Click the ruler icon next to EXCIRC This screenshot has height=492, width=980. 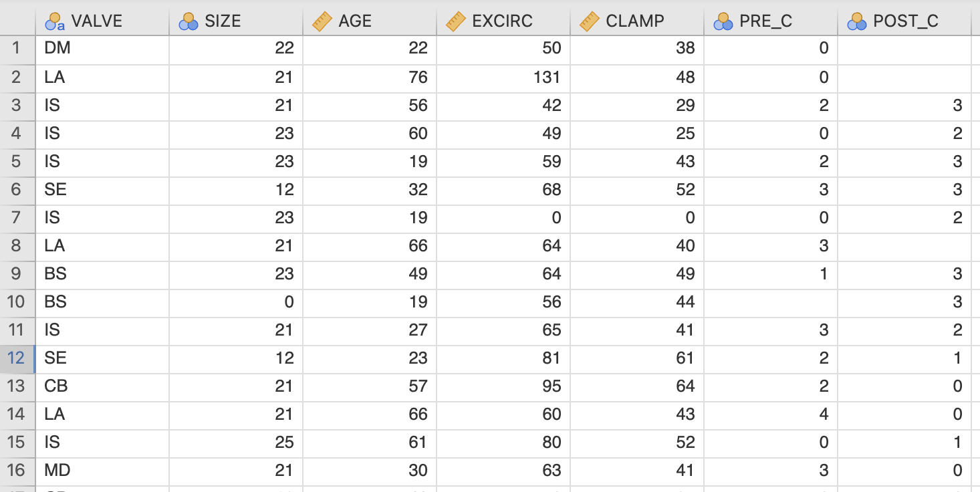(456, 21)
